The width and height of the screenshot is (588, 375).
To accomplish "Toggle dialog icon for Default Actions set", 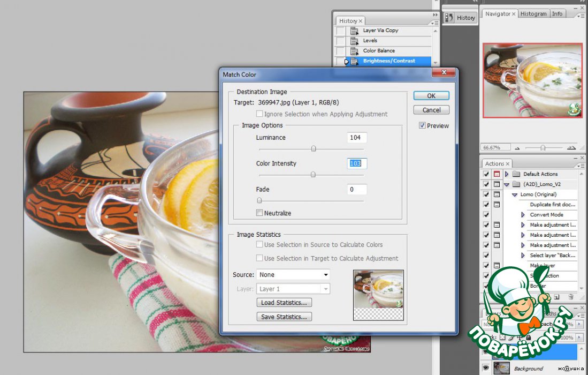I will [497, 174].
